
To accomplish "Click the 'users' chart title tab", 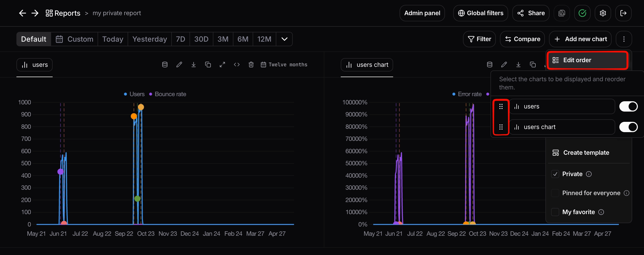I will coord(34,65).
